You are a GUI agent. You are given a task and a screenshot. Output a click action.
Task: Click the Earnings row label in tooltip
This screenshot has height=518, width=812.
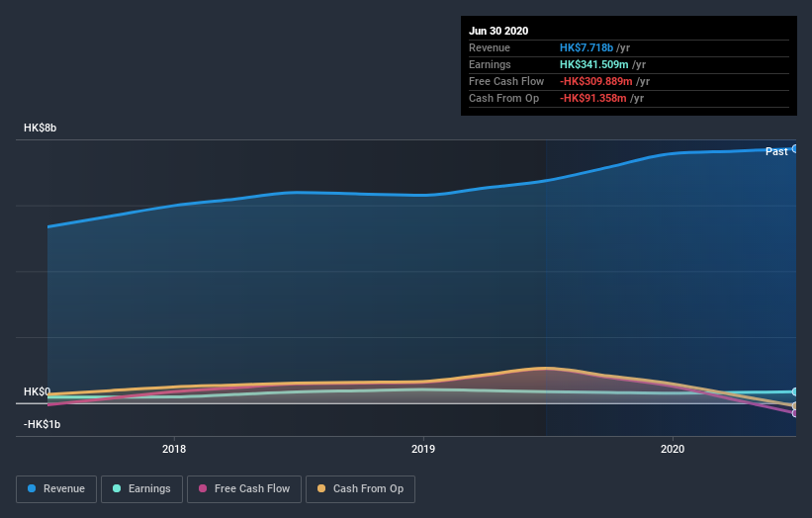tap(490, 64)
